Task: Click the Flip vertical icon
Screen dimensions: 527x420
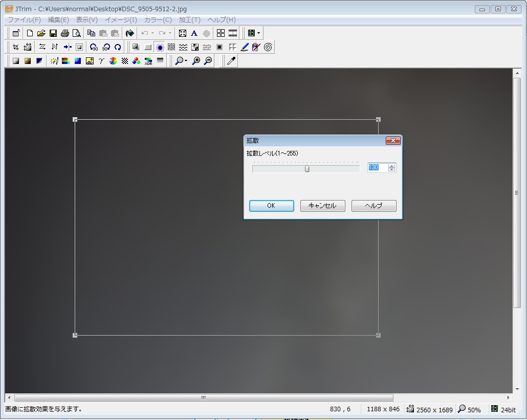Action: 54,47
